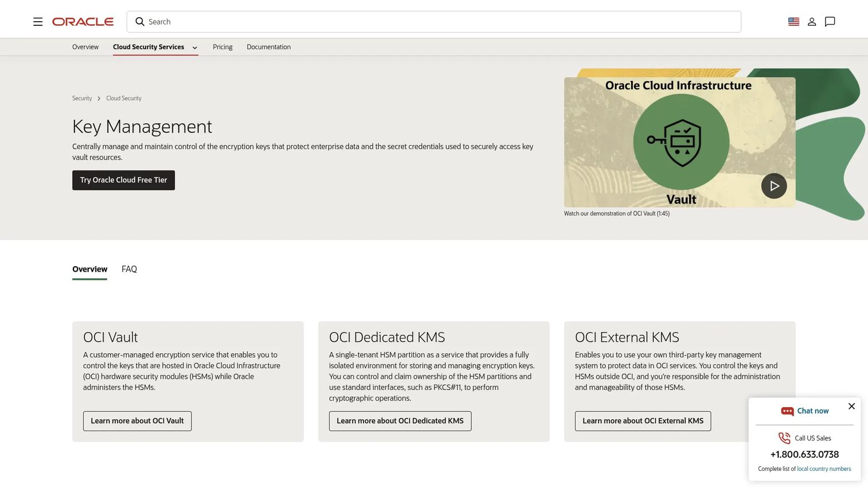Click the Chat now link
Viewport: 868px width, 488px height.
(813, 411)
